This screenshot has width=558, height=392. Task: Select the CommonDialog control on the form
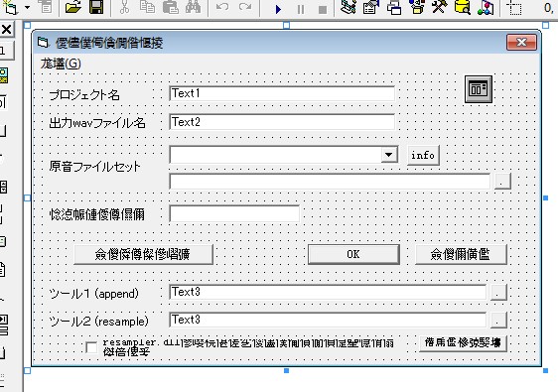click(x=479, y=89)
